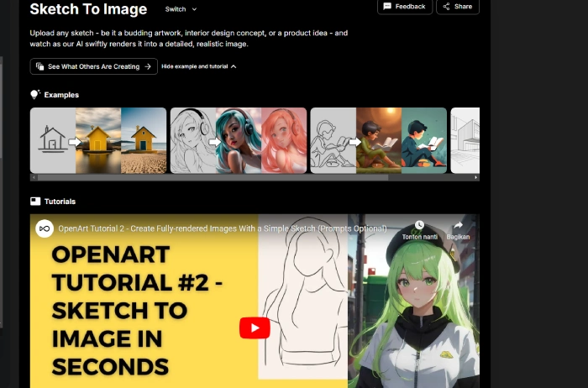Screen dimensions: 588x388
Task: Click the examples scrollbar right arrow
Action: click(x=476, y=178)
